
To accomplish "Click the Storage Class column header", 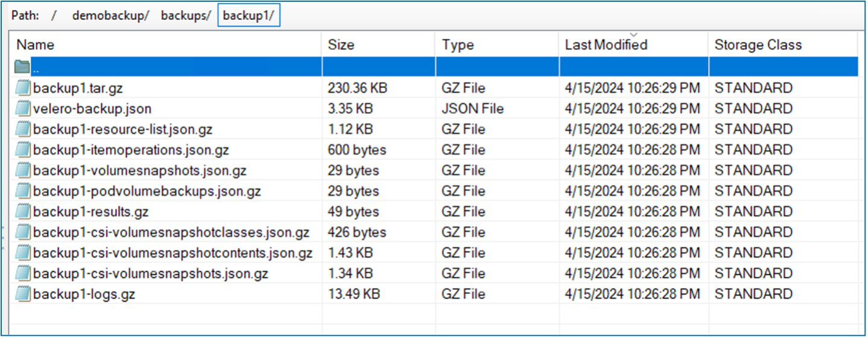I will [x=758, y=45].
